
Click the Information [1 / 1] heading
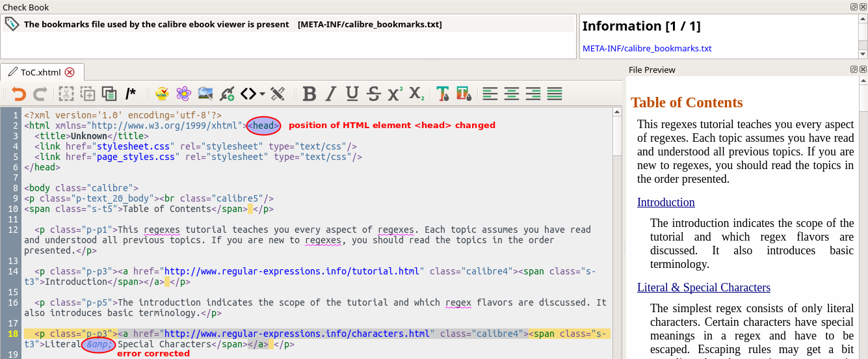coord(641,27)
